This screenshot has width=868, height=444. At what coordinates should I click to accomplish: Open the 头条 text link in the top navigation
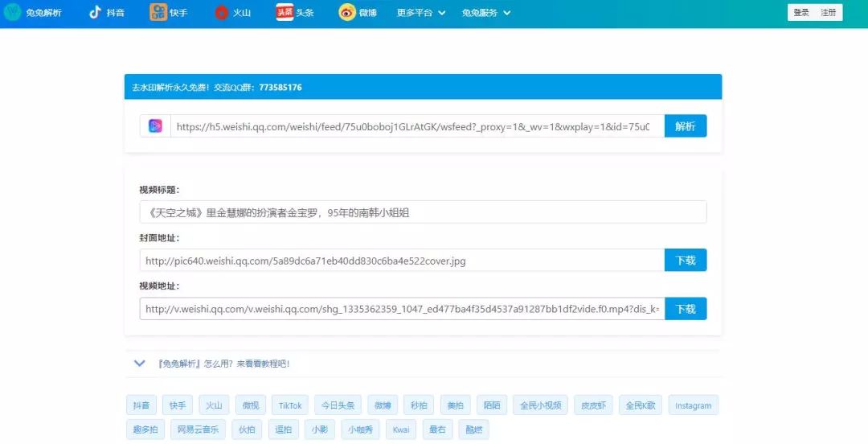pyautogui.click(x=305, y=12)
